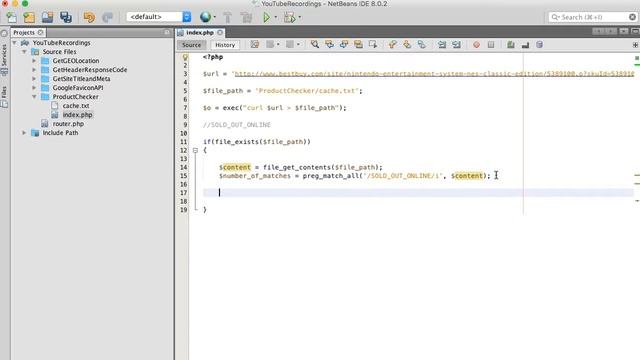Click the Next Bookmark icon

tap(407, 44)
